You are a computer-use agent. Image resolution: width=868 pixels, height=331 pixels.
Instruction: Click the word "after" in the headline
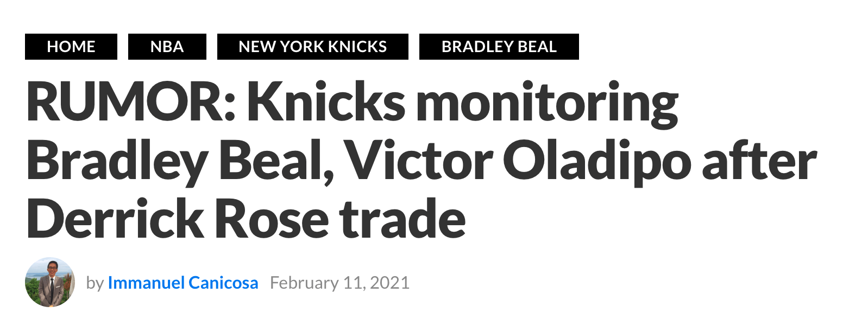click(759, 161)
